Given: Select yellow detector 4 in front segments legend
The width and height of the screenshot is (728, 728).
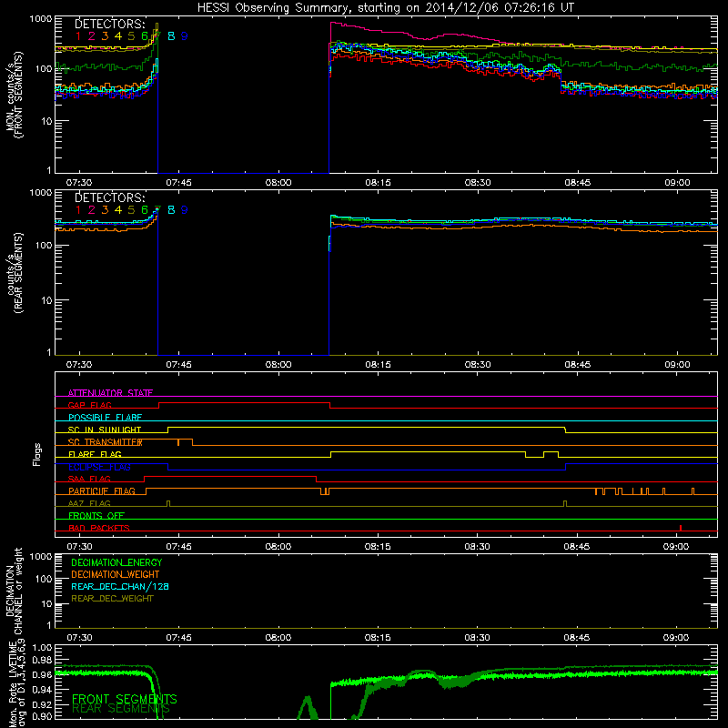Looking at the screenshot, I should (118, 36).
